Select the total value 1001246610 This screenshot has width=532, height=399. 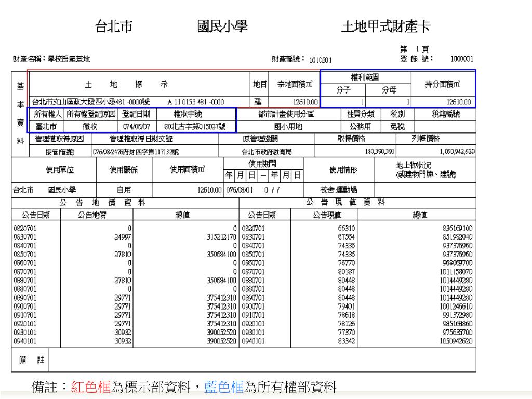click(x=456, y=307)
